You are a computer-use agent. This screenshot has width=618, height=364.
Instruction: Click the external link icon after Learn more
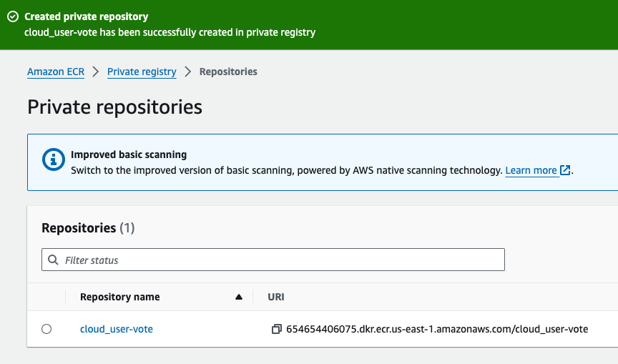click(565, 171)
